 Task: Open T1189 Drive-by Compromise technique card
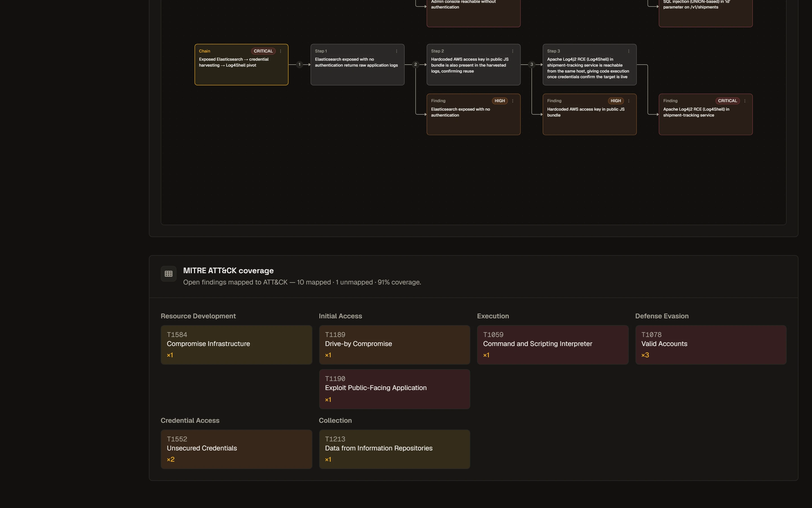(x=395, y=345)
